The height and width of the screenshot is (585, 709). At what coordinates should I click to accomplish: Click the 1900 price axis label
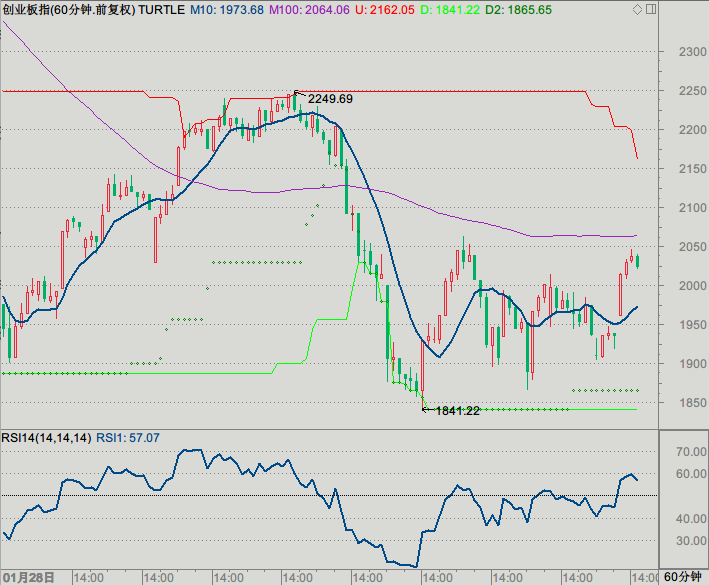pos(692,363)
